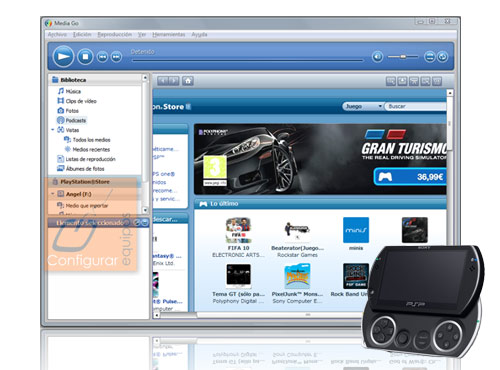Open PixelJunk Monsters thumbnail
Screen dimensions: 500x370
point(297,276)
